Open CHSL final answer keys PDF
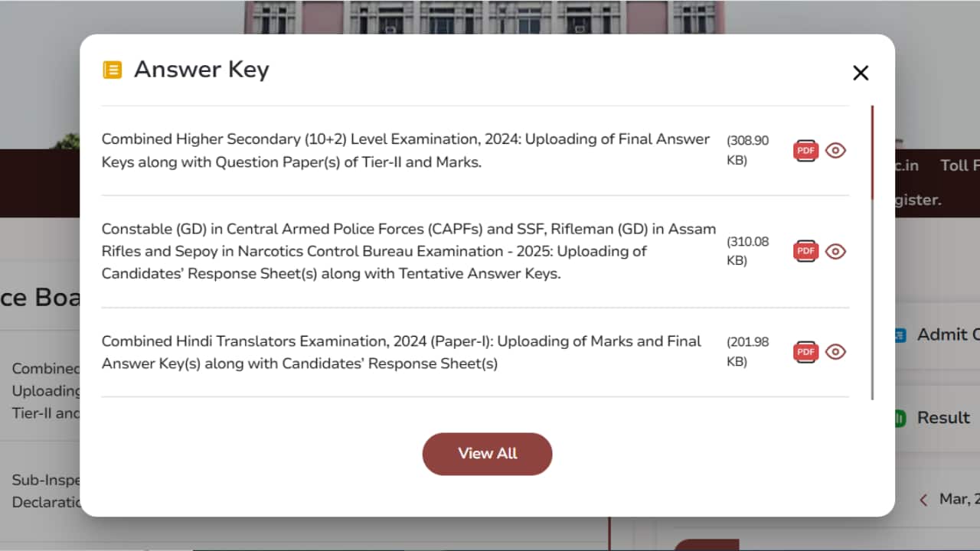The width and height of the screenshot is (980, 551). (x=805, y=150)
